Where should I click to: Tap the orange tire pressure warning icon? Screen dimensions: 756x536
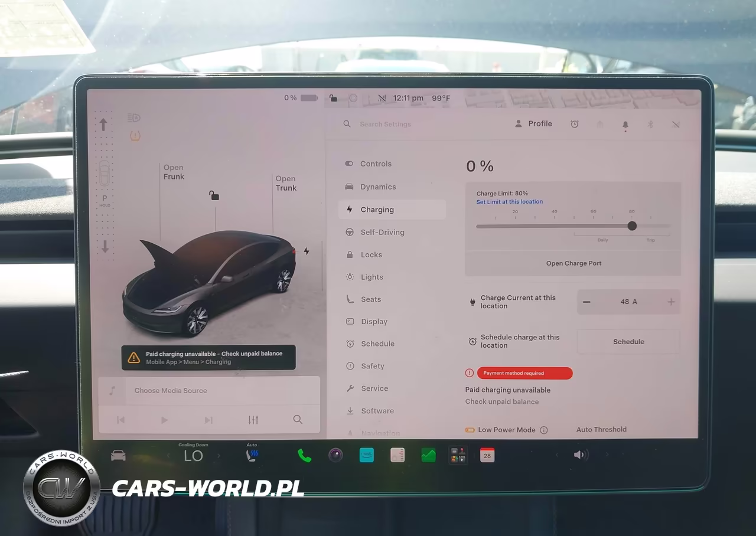(x=135, y=136)
